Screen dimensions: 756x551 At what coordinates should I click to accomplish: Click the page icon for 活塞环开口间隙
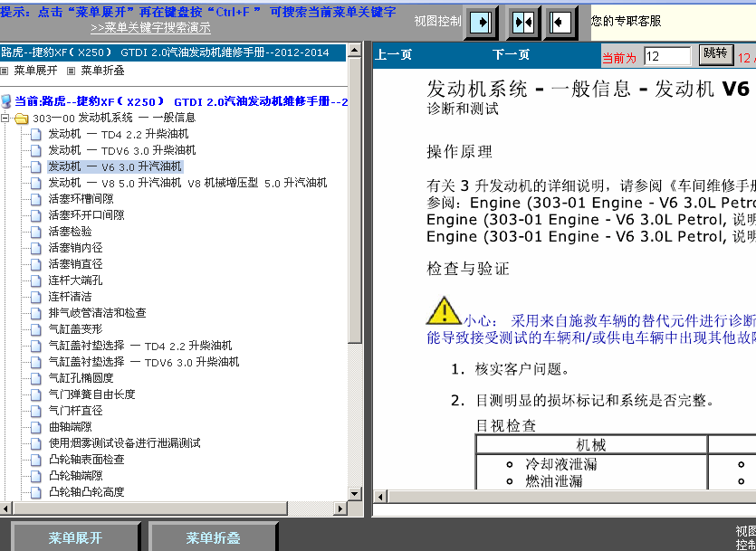pyautogui.click(x=36, y=215)
